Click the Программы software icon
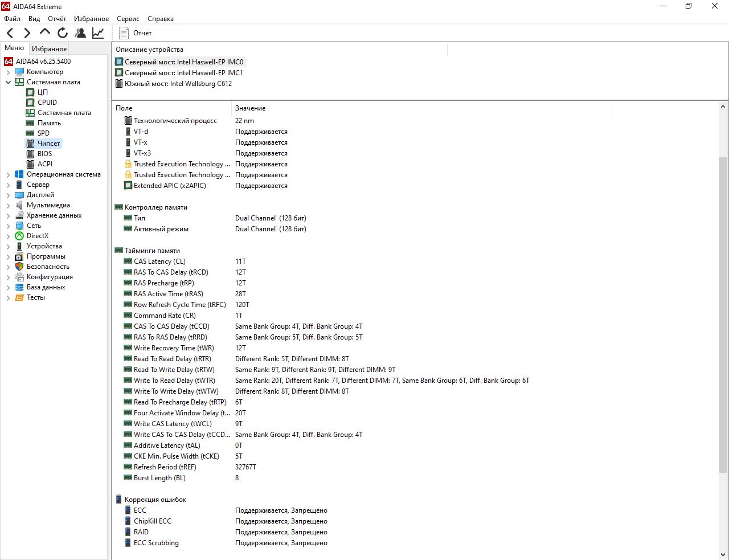The image size is (729, 560). 19,256
